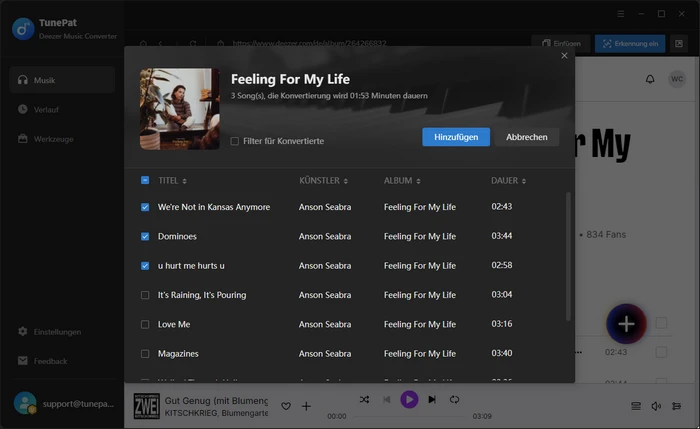The height and width of the screenshot is (429, 700).
Task: Click the next track button
Action: 432,400
